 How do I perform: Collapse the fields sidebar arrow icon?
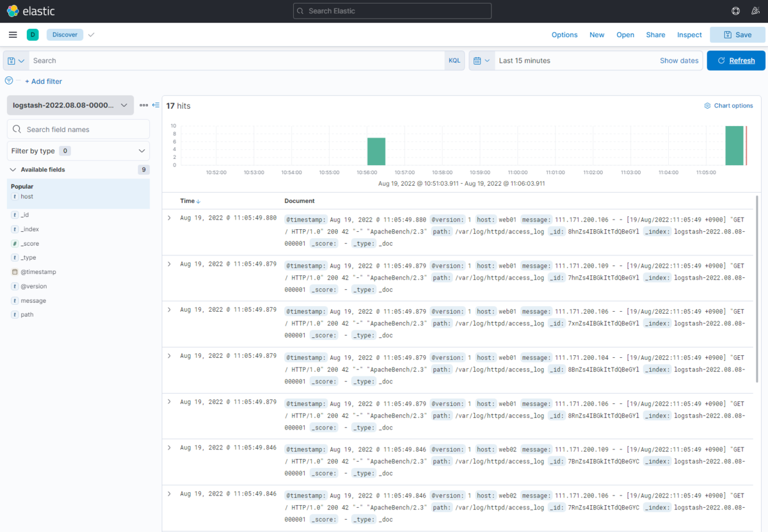pyautogui.click(x=156, y=105)
